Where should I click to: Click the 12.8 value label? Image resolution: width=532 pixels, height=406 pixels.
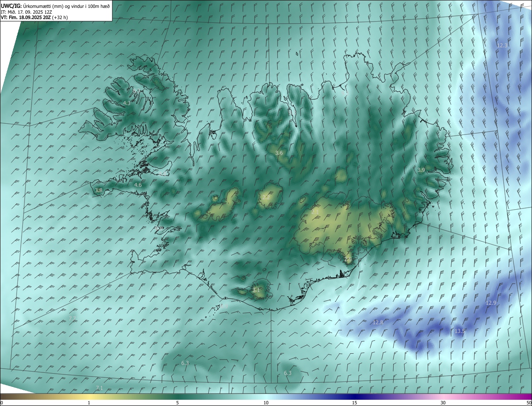point(378,322)
